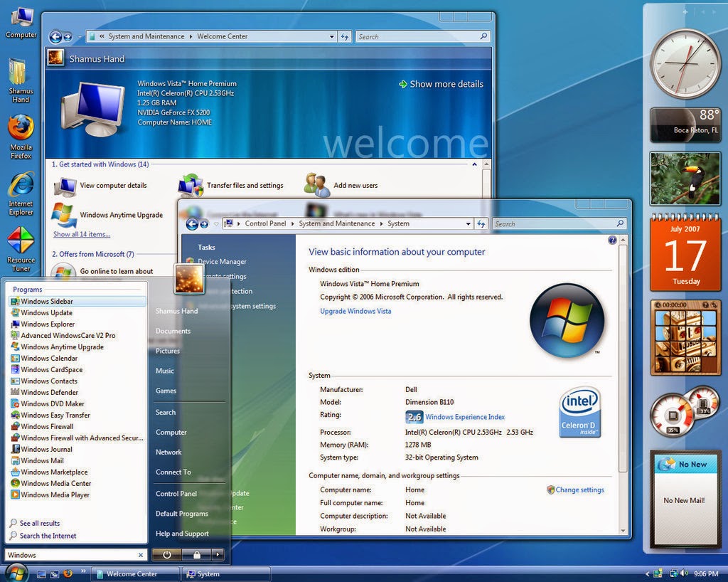Click the volume icon in the system tray
The image size is (728, 582).
(682, 573)
